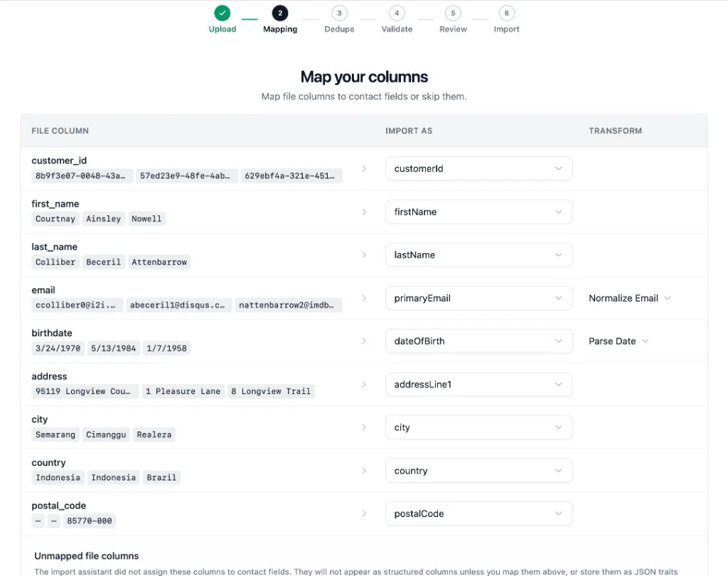Image resolution: width=728 pixels, height=576 pixels.
Task: Open the firstName import-as dropdown
Action: coord(478,212)
